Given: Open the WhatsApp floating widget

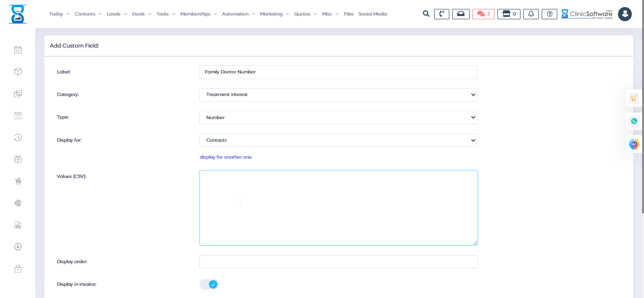Looking at the screenshot, I should [634, 121].
